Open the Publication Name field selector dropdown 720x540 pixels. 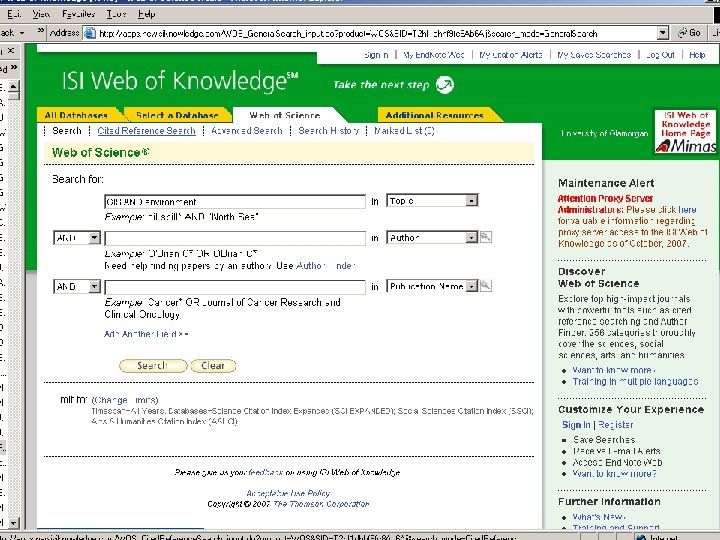pos(472,286)
